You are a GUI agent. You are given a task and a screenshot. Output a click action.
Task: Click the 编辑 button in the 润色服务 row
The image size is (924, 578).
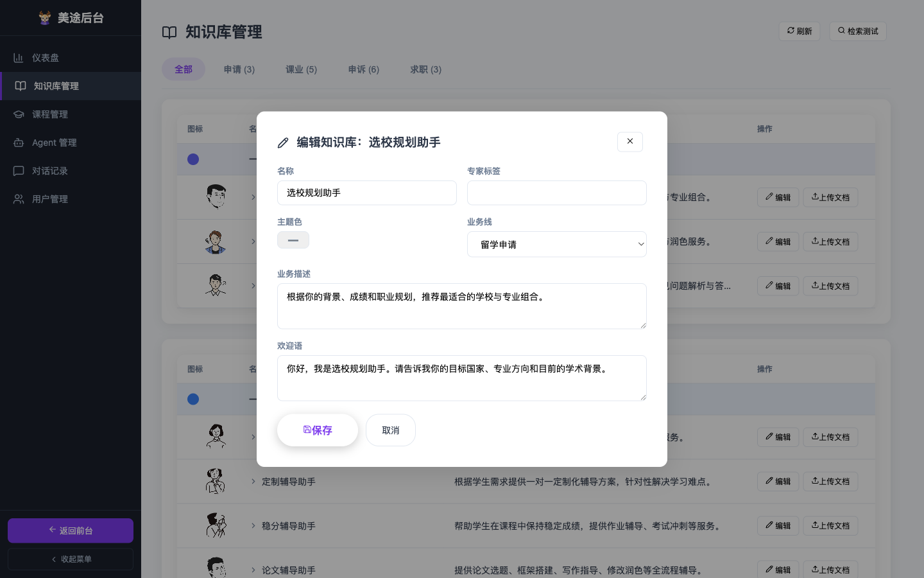(778, 241)
